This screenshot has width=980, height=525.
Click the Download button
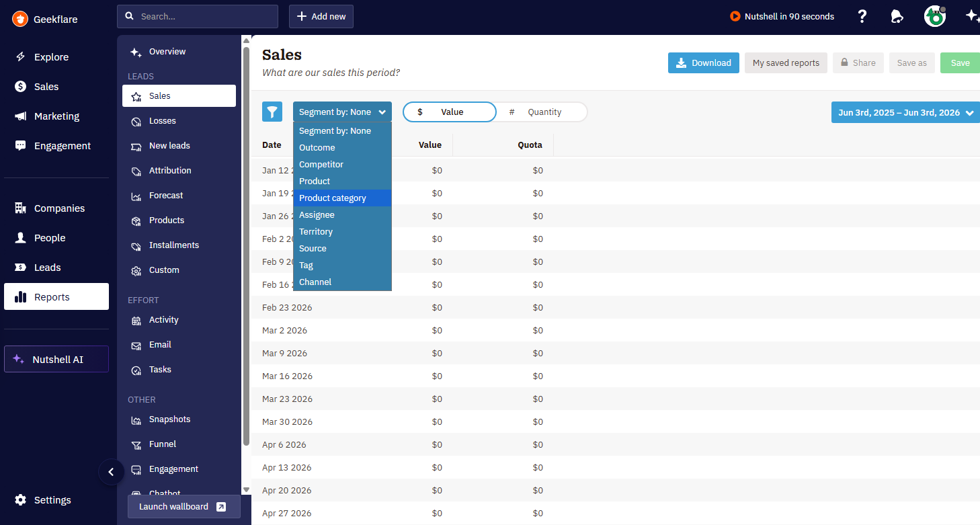(704, 63)
